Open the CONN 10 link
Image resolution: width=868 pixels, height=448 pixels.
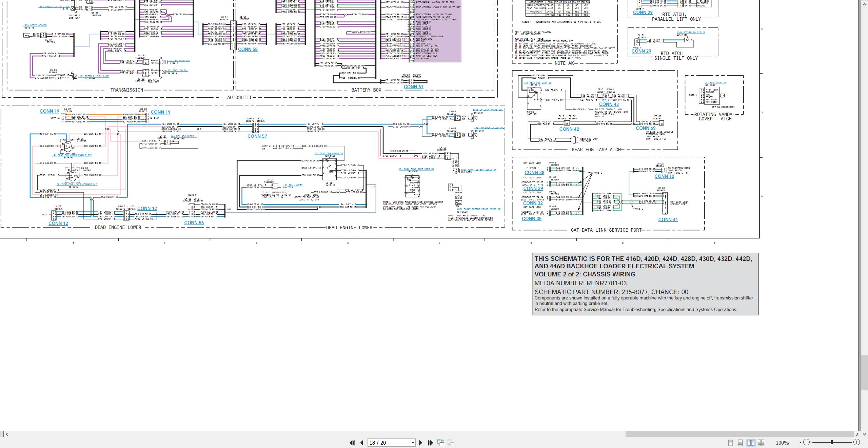point(664,176)
